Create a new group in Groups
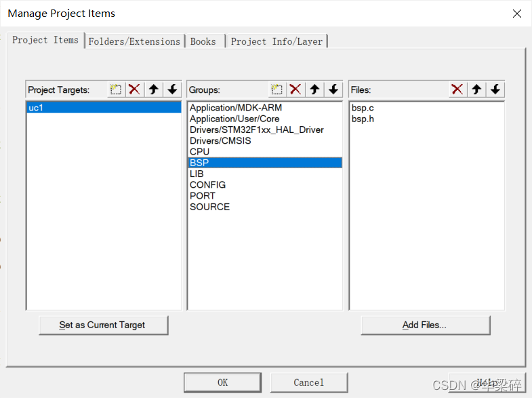Screen dimensions: 532x398 (x=277, y=89)
